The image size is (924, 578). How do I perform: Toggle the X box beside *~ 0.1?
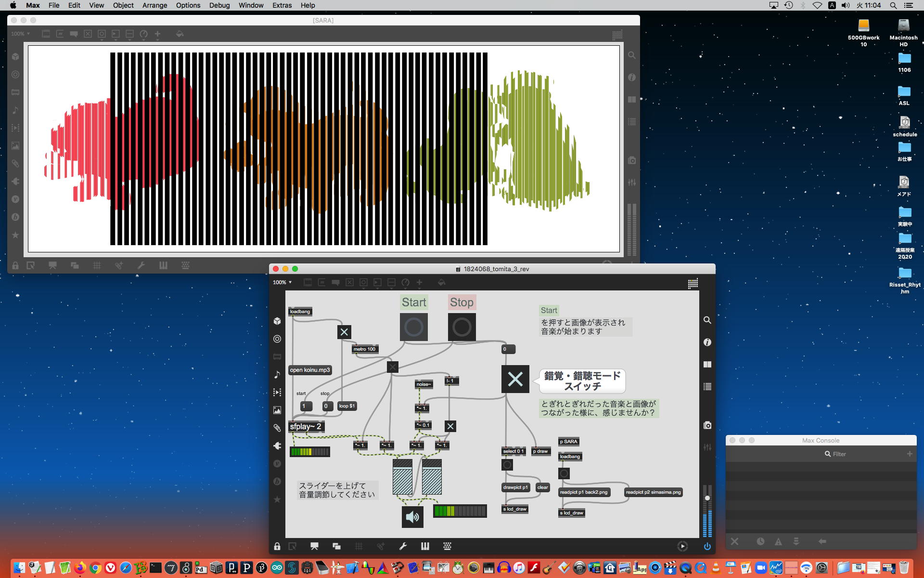pyautogui.click(x=450, y=426)
